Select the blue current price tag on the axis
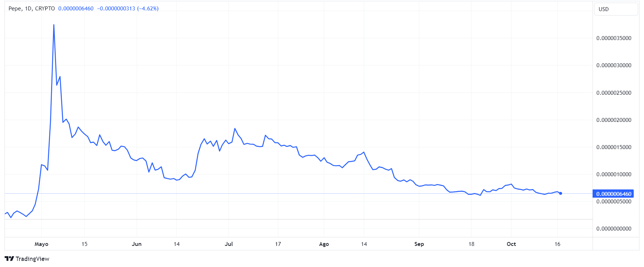 tap(613, 194)
